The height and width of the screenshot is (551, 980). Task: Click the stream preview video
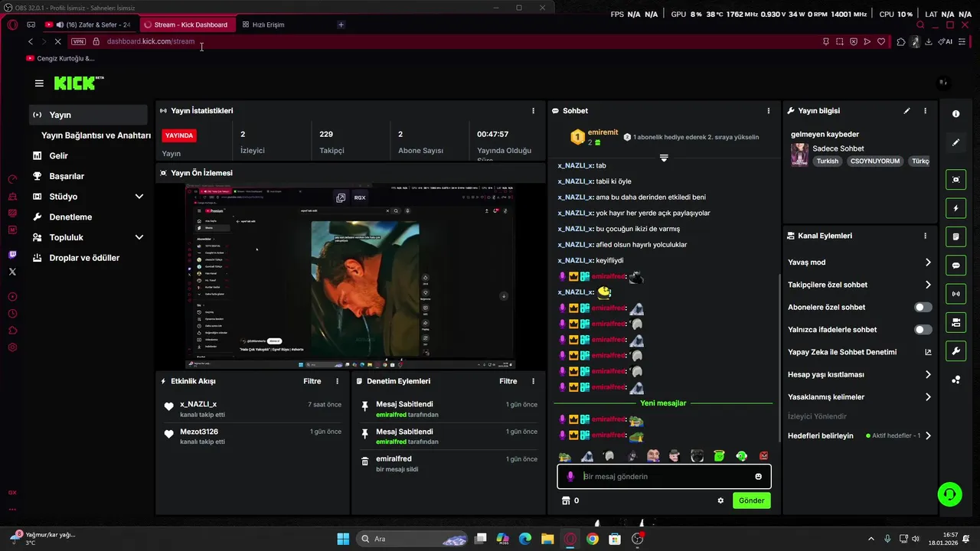coord(351,277)
